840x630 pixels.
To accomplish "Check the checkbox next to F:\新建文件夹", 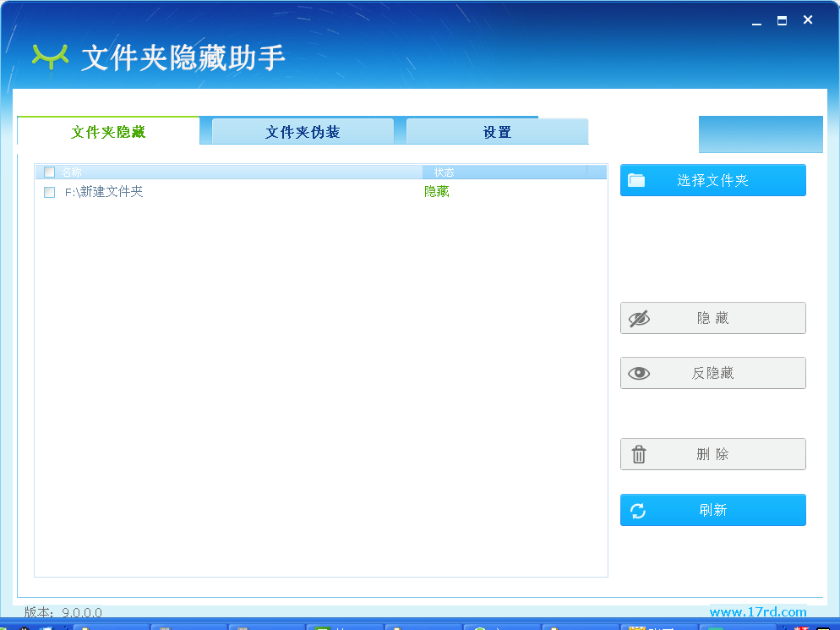I will click(49, 192).
